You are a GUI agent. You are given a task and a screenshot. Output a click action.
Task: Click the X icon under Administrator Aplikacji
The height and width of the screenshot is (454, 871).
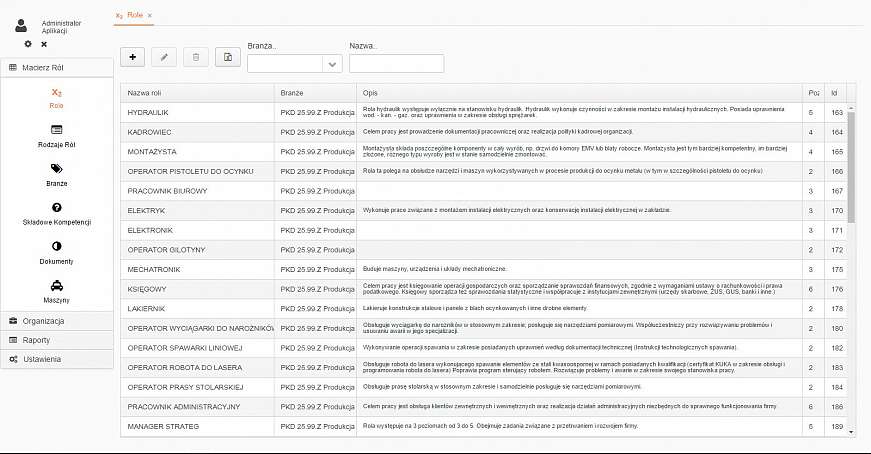44,44
